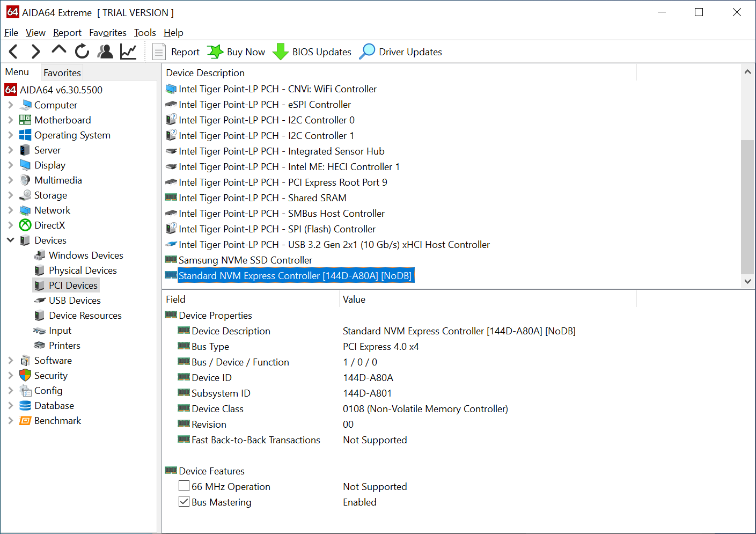Select Physical Devices in the tree
The width and height of the screenshot is (756, 534).
[83, 270]
